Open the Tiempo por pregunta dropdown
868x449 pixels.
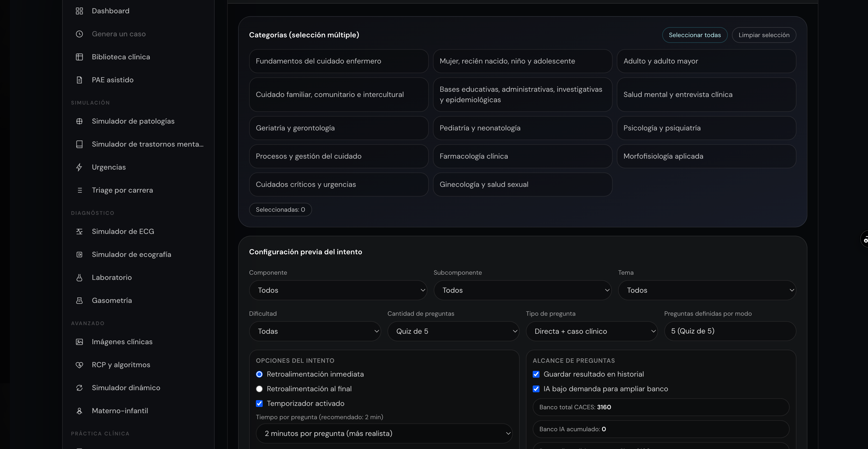click(384, 434)
